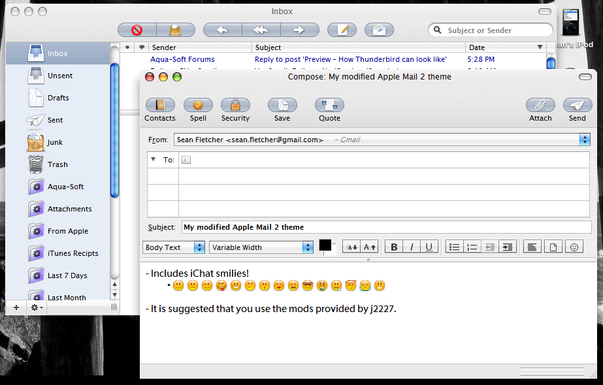Click the folder list scrollbar thumb
Viewport: 603px width, 385px height.
[115, 130]
